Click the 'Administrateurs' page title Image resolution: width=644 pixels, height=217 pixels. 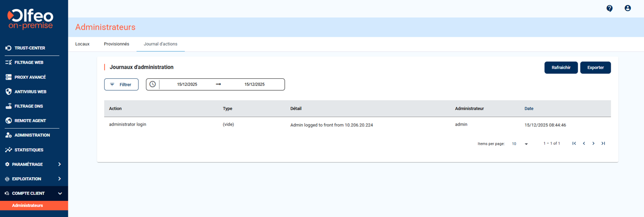105,27
